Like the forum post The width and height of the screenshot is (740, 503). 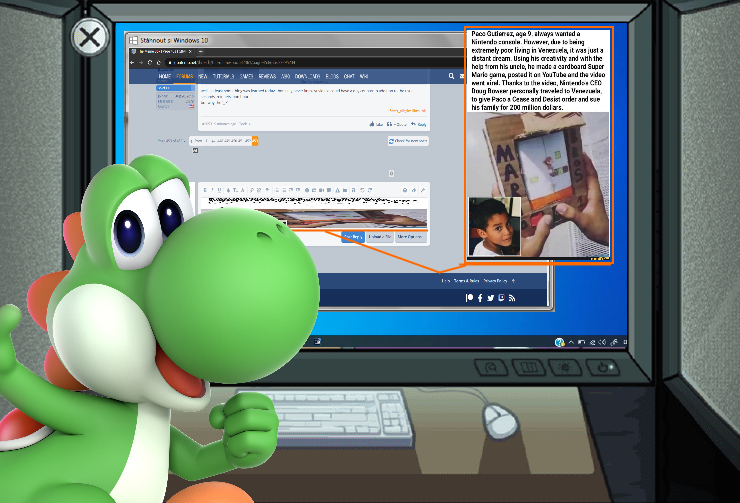point(376,124)
